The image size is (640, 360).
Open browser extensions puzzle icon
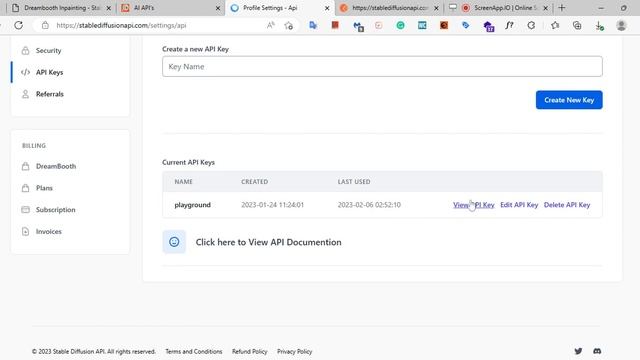[x=531, y=25]
